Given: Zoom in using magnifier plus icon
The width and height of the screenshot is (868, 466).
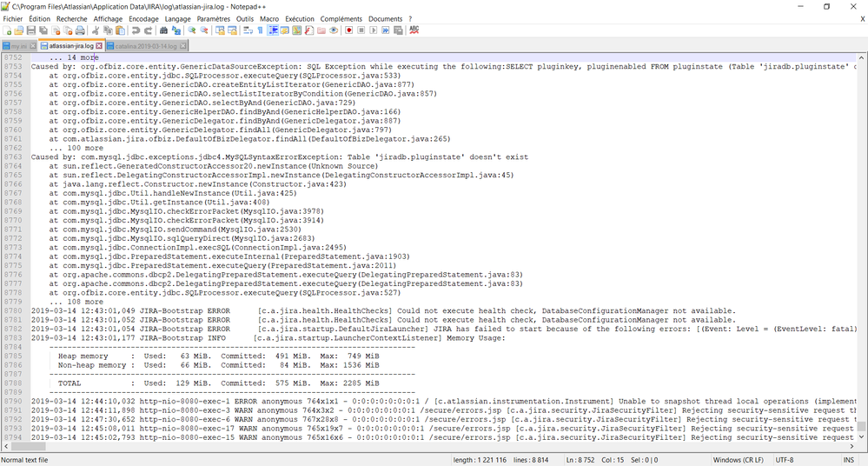Looking at the screenshot, I should (191, 30).
